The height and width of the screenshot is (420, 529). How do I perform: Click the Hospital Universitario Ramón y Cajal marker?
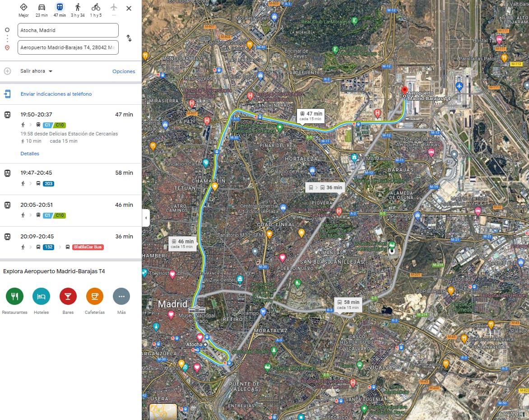(192, 103)
